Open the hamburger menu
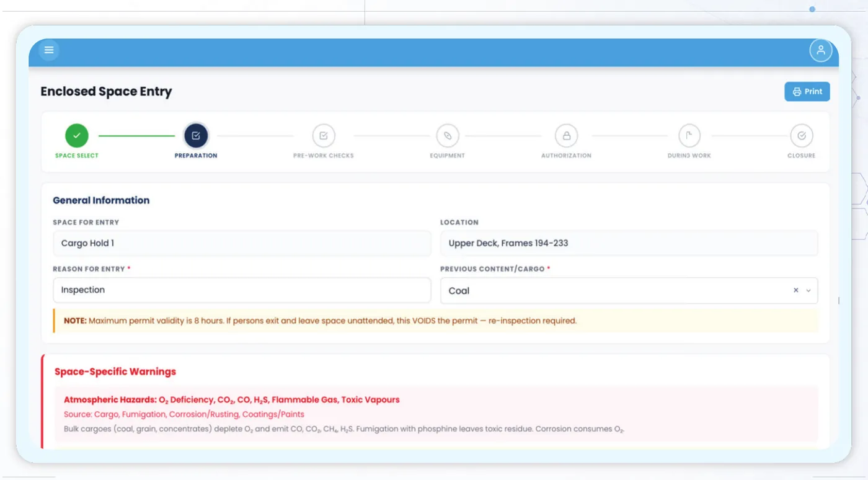The height and width of the screenshot is (480, 868). pos(49,50)
